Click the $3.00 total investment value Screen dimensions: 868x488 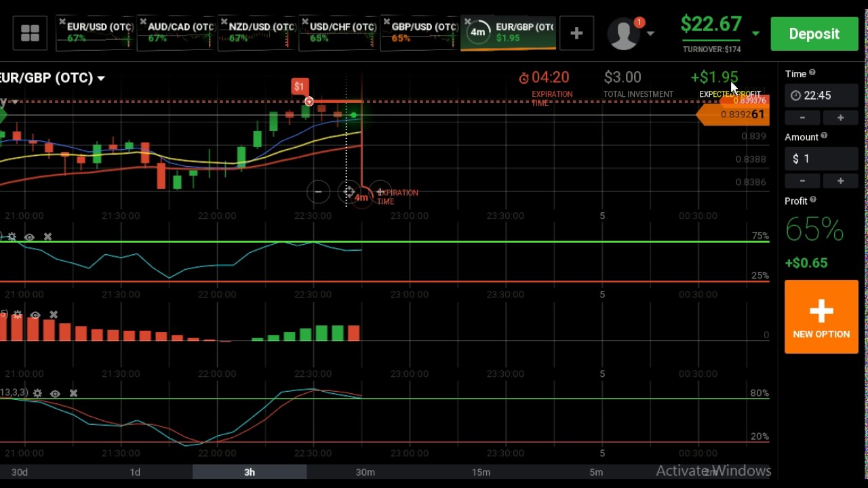623,77
